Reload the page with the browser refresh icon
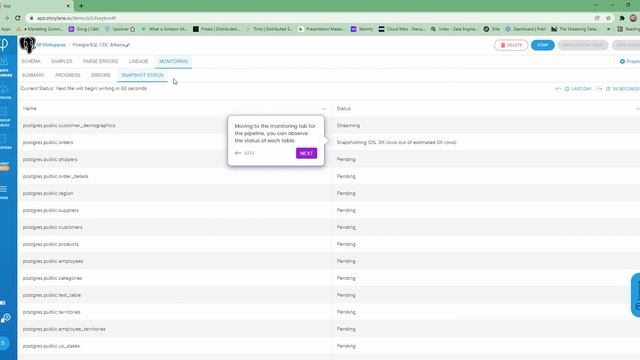This screenshot has height=360, width=640. pyautogui.click(x=18, y=18)
